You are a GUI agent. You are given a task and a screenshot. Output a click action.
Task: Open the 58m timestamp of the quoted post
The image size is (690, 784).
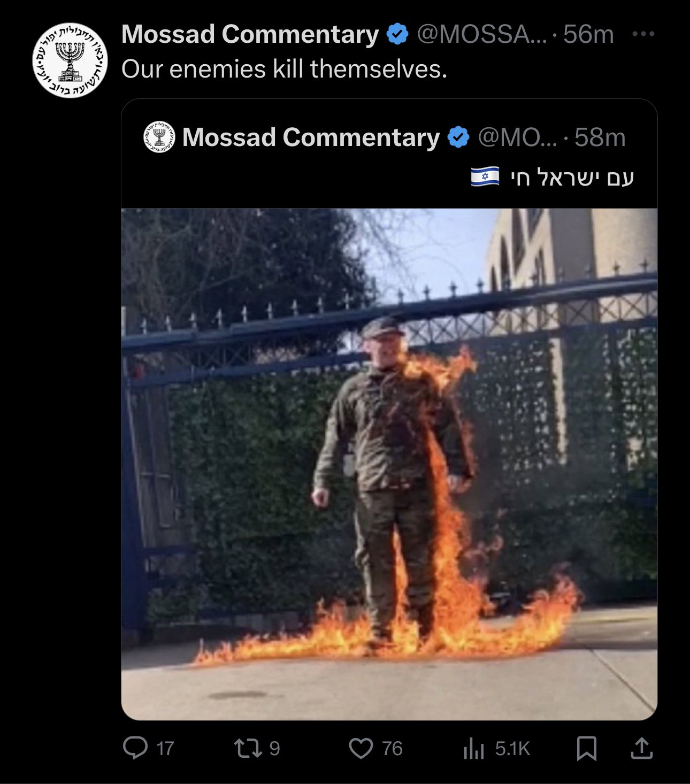pos(600,137)
